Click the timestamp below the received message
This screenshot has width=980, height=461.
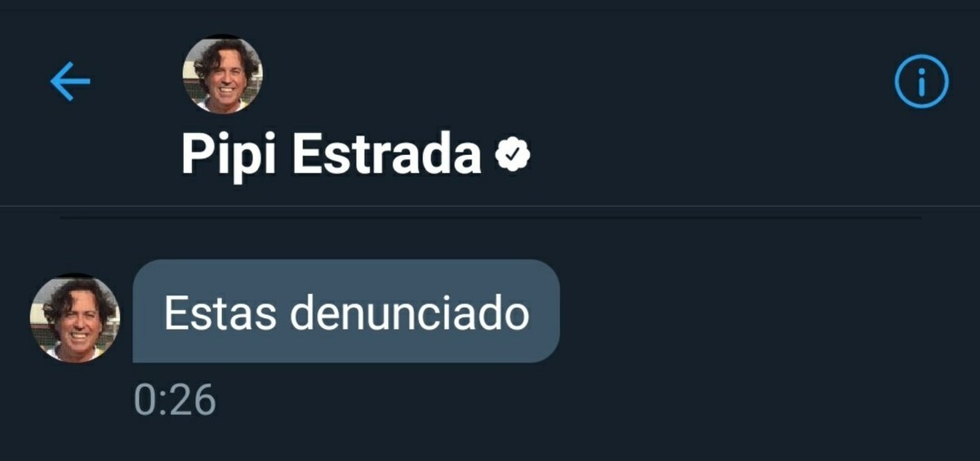(x=175, y=401)
